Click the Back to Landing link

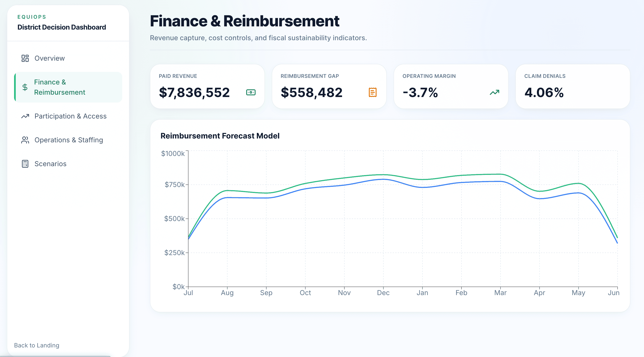pos(36,345)
